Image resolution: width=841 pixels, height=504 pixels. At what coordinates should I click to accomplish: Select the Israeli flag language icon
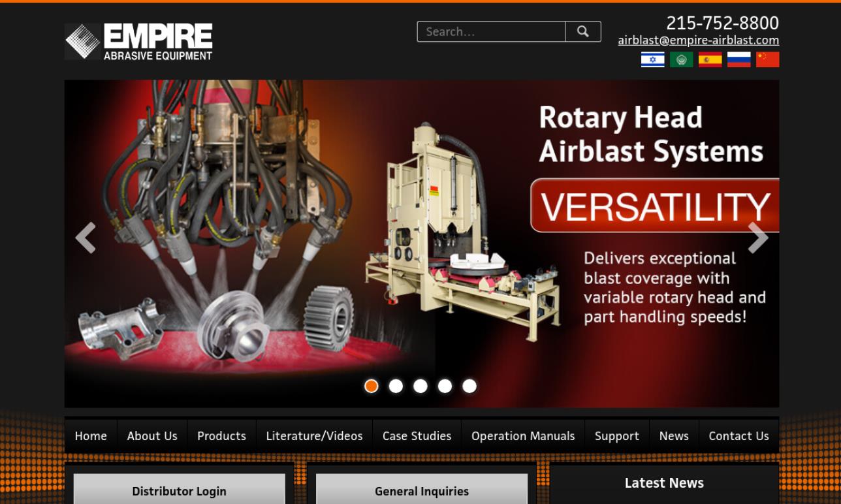[x=652, y=59]
